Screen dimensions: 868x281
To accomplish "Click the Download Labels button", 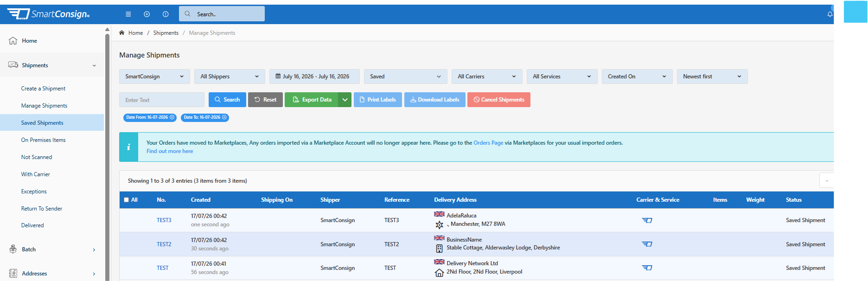I will (x=435, y=100).
